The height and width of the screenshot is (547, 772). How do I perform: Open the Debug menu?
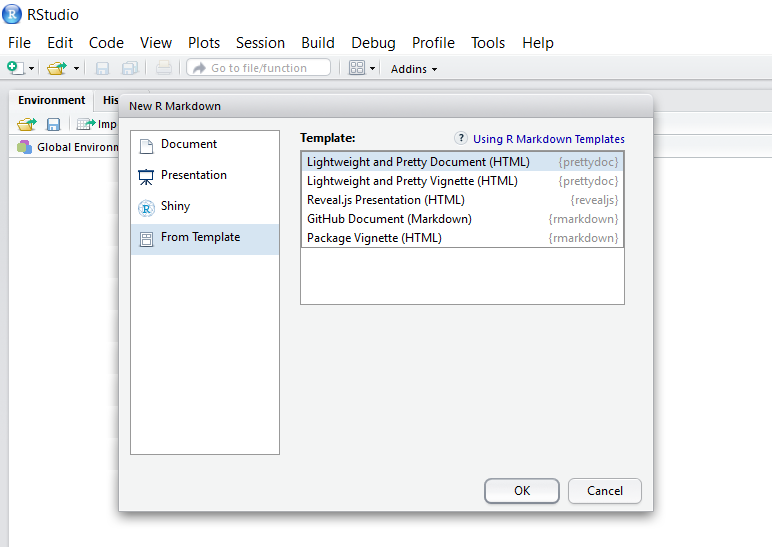coord(373,43)
